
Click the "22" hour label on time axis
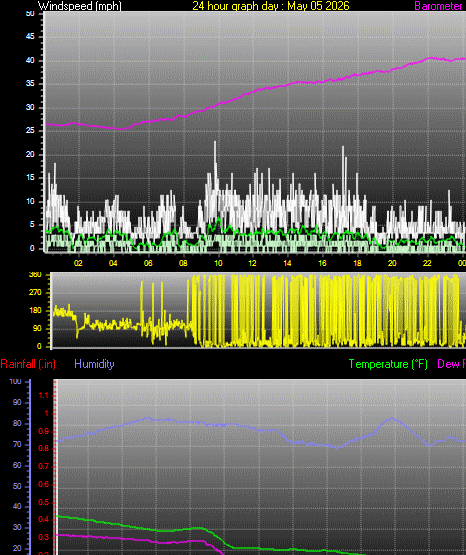coord(427,263)
